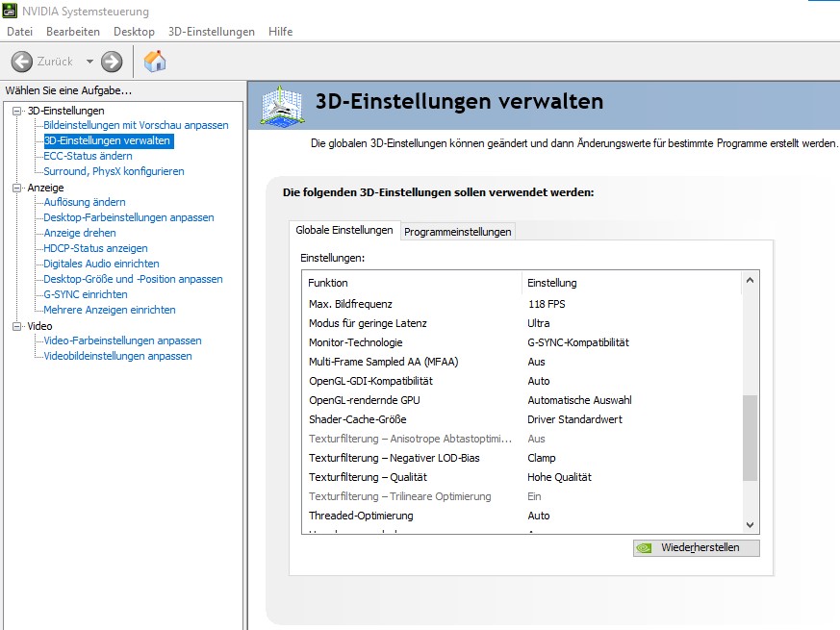Image resolution: width=840 pixels, height=630 pixels.
Task: Select the Monitor-Technologie row
Action: [x=522, y=342]
